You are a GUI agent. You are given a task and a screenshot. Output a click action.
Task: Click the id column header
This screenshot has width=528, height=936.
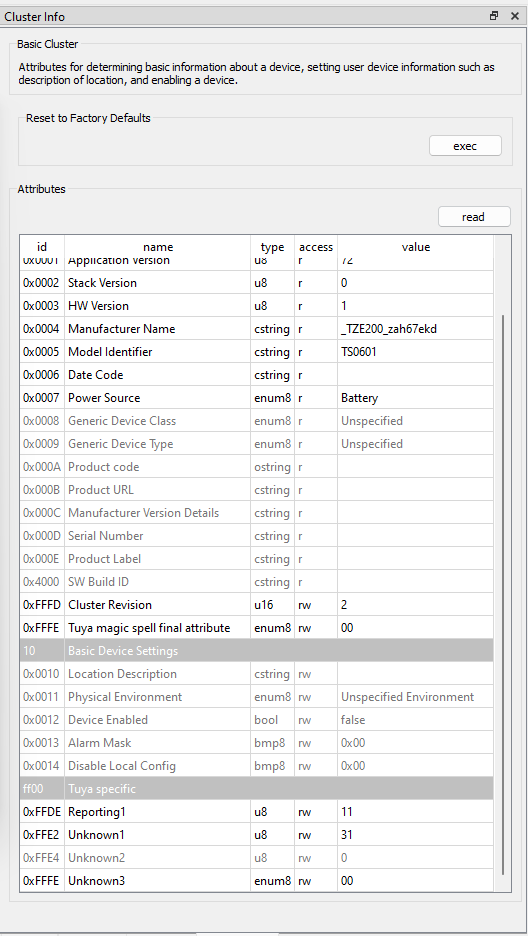[42, 247]
